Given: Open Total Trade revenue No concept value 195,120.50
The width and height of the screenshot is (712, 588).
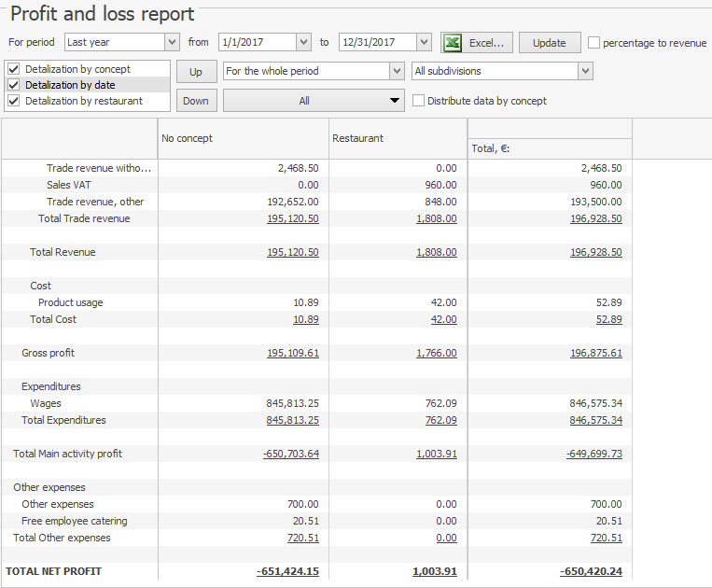Looking at the screenshot, I should 292,218.
